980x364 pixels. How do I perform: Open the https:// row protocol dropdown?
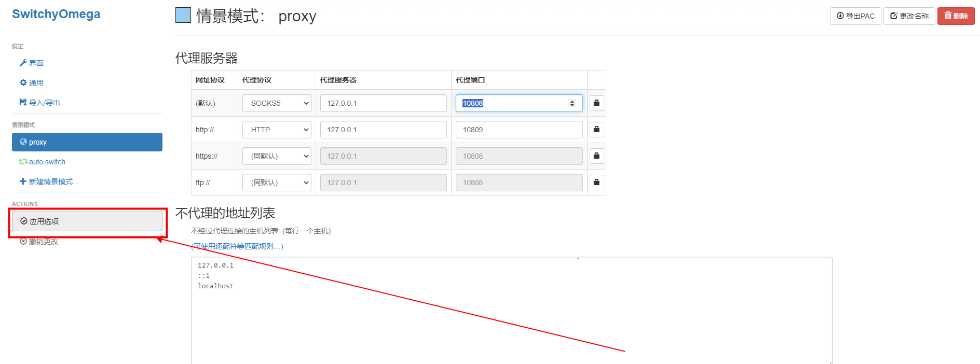pyautogui.click(x=277, y=156)
